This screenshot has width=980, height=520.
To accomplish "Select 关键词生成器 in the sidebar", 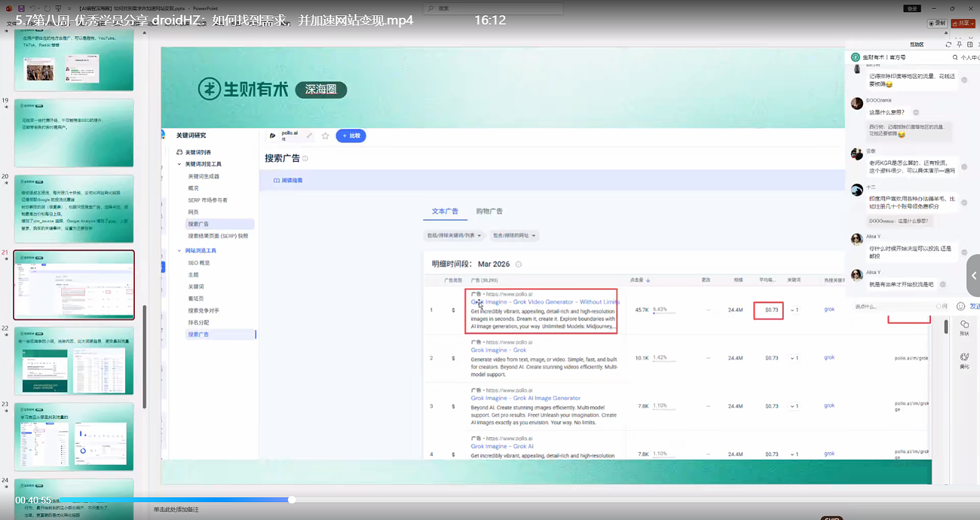I will pyautogui.click(x=203, y=177).
